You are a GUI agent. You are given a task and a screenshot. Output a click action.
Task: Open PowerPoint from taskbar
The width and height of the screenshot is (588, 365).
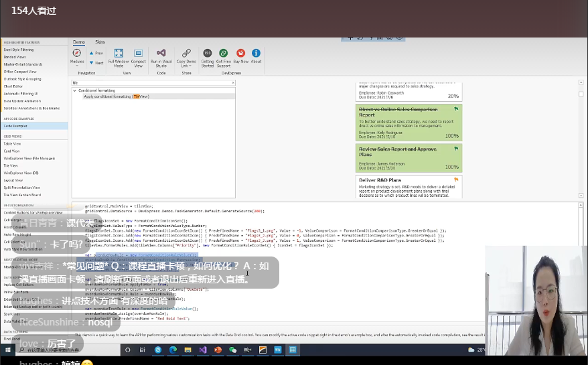218,350
